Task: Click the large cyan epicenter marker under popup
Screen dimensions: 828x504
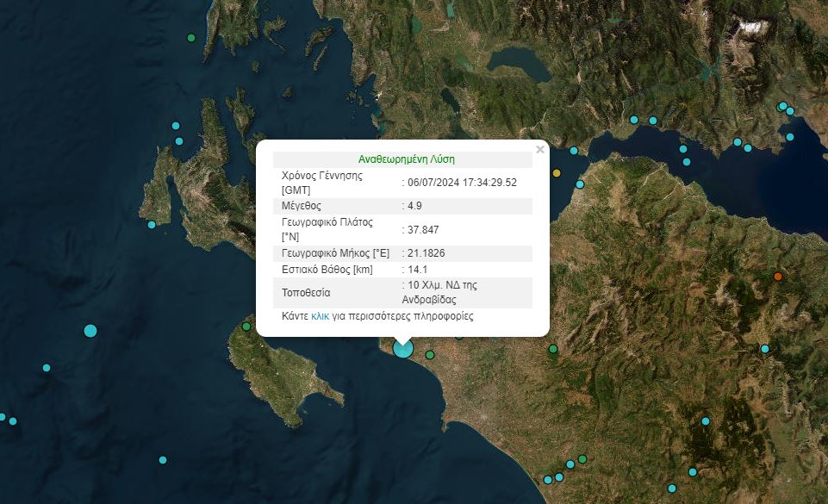Action: (403, 348)
